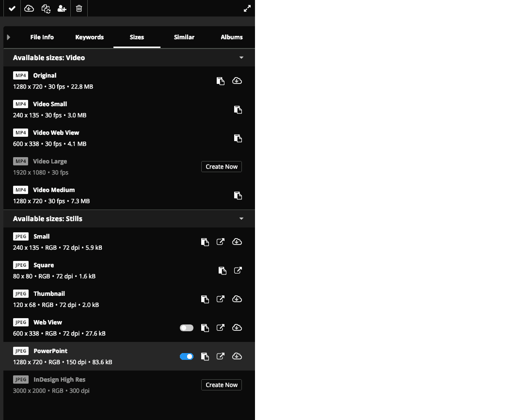Click the trash delete icon
The height and width of the screenshot is (420, 510).
(79, 8)
